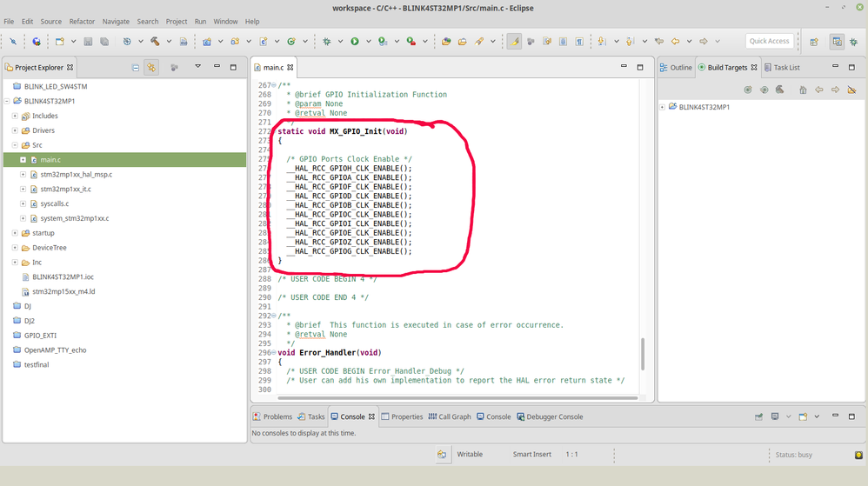
Task: Open the Run configurations dropdown arrow
Action: (x=369, y=41)
